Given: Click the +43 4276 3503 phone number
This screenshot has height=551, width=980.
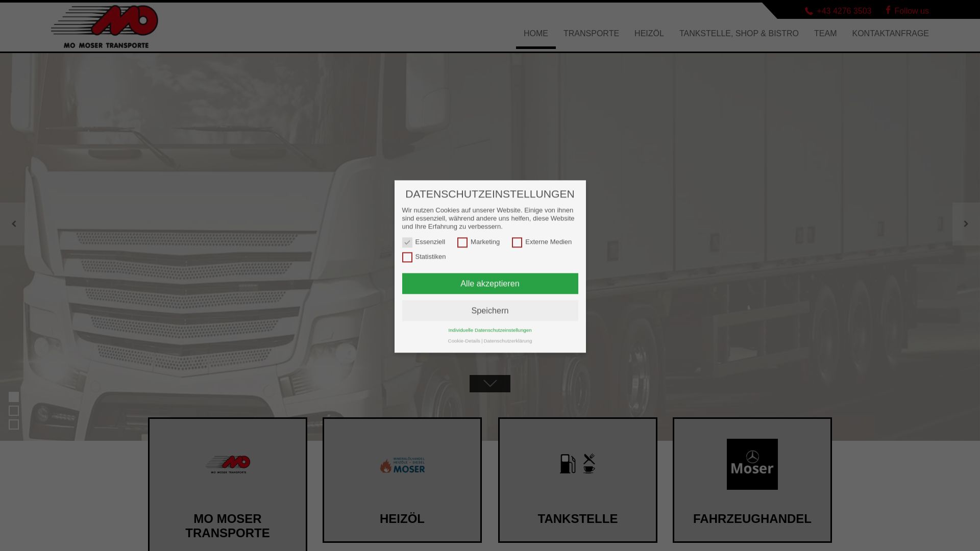Looking at the screenshot, I should (x=844, y=11).
